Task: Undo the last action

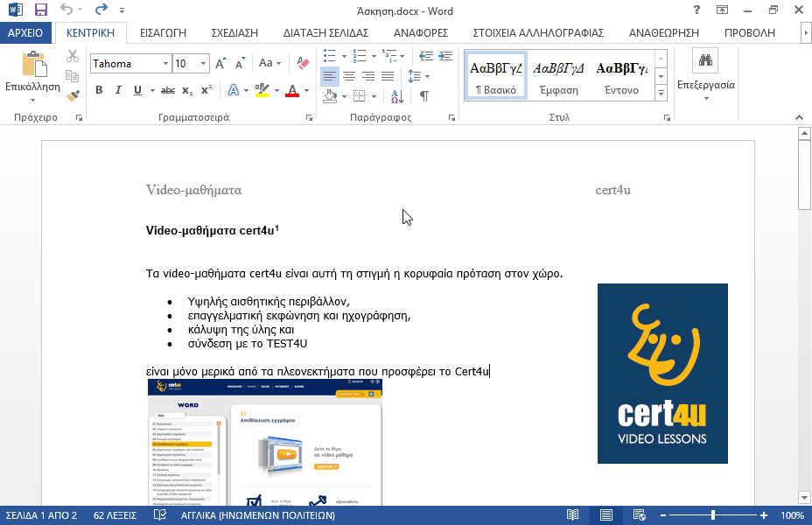Action: point(66,10)
